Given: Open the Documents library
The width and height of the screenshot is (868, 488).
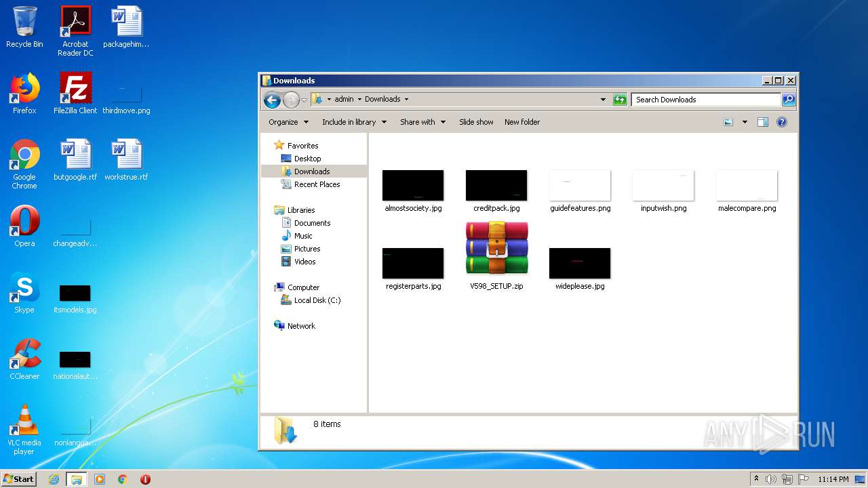Looking at the screenshot, I should click(x=312, y=223).
